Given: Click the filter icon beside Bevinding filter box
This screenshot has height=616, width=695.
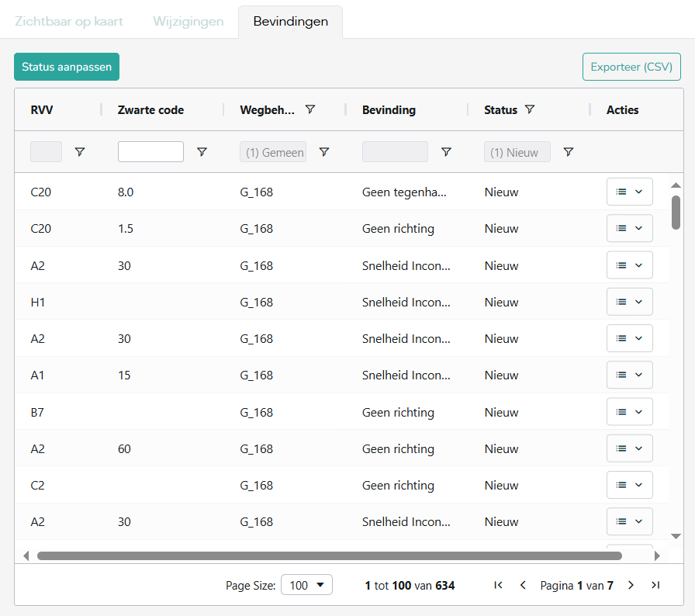Looking at the screenshot, I should click(446, 152).
